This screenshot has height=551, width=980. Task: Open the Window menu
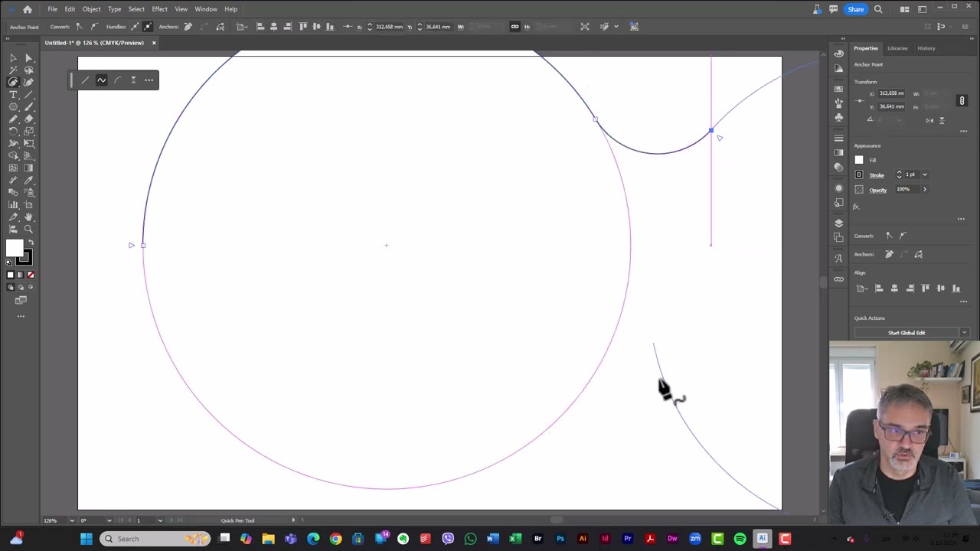(205, 8)
